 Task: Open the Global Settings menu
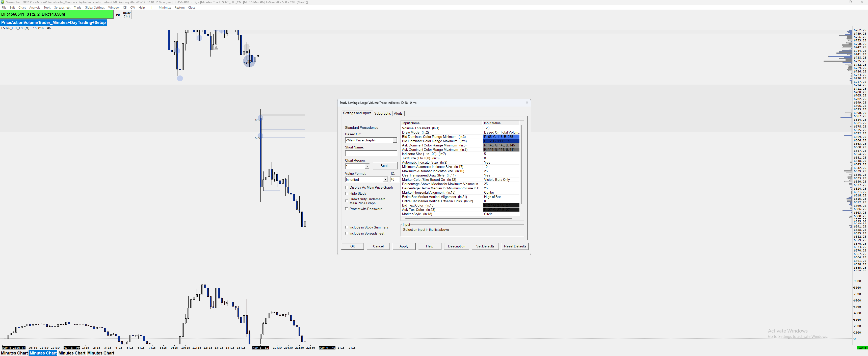pos(95,7)
